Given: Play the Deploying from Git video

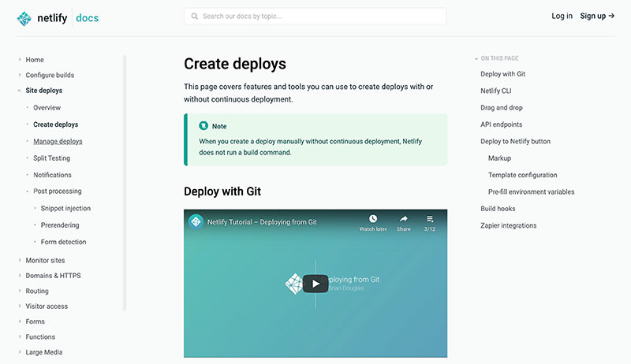Looking at the screenshot, I should (315, 284).
